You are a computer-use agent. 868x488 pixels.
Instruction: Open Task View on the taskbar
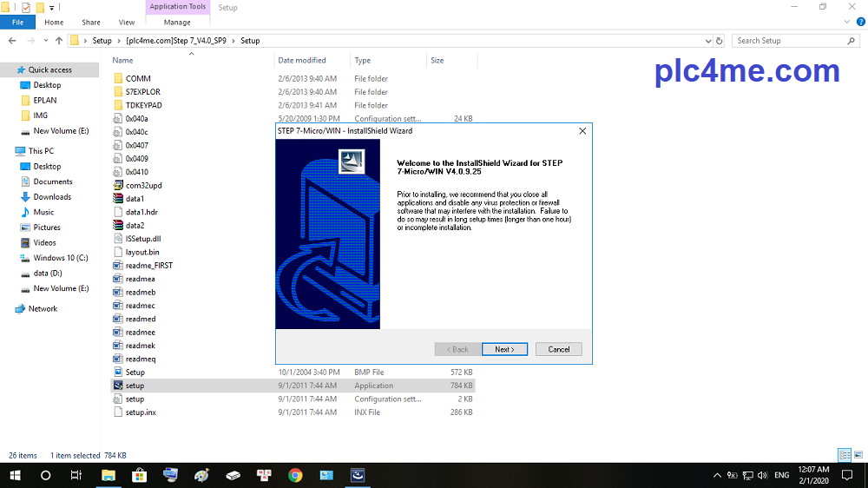[76, 475]
